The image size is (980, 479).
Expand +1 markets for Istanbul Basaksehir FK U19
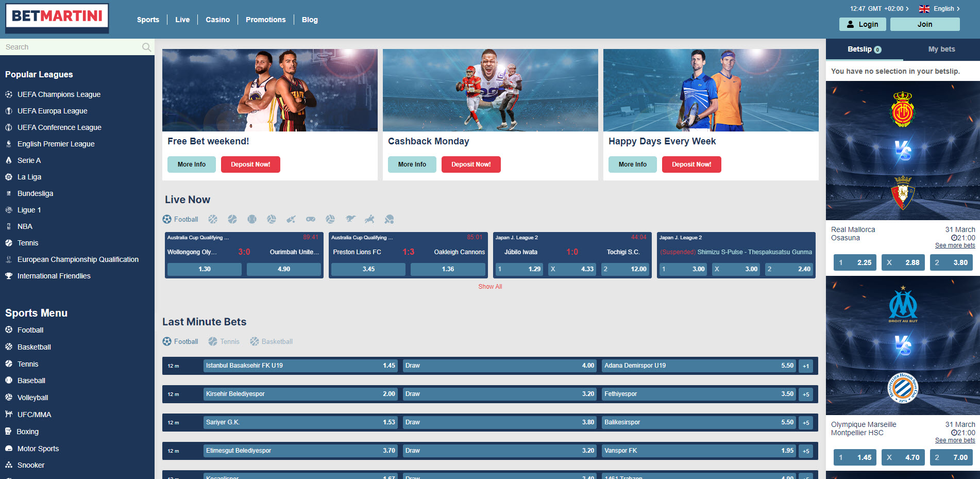(x=806, y=366)
